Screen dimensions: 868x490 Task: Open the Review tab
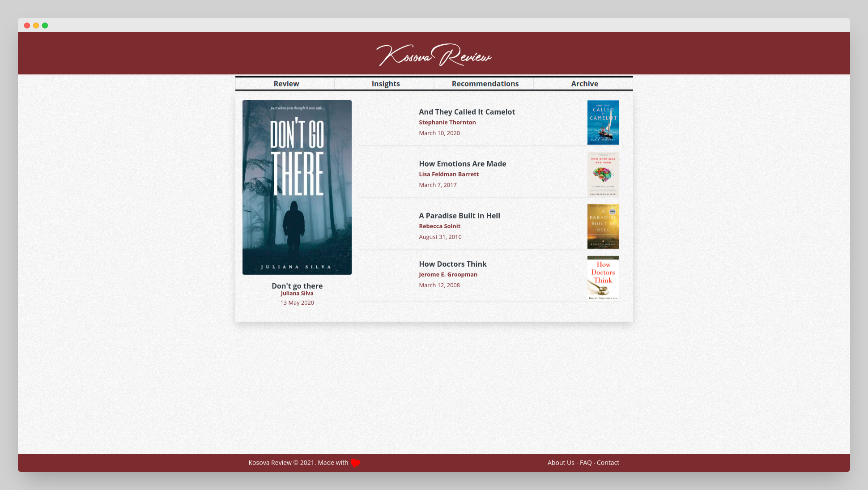(x=286, y=84)
